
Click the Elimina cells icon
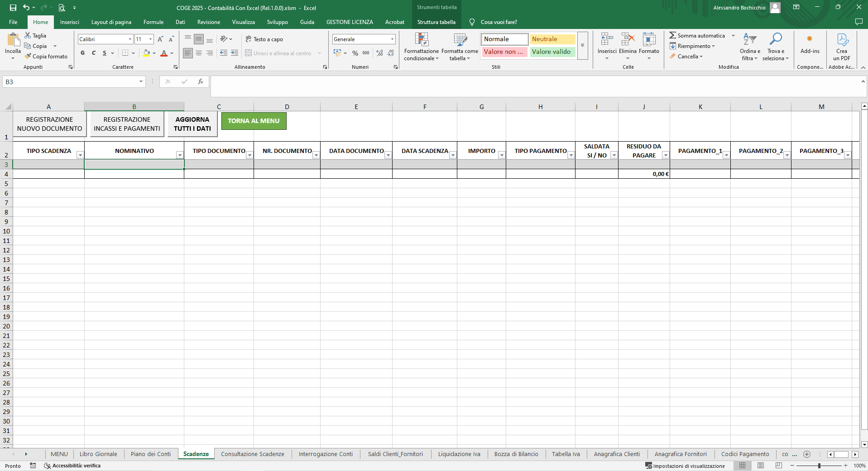(x=628, y=39)
